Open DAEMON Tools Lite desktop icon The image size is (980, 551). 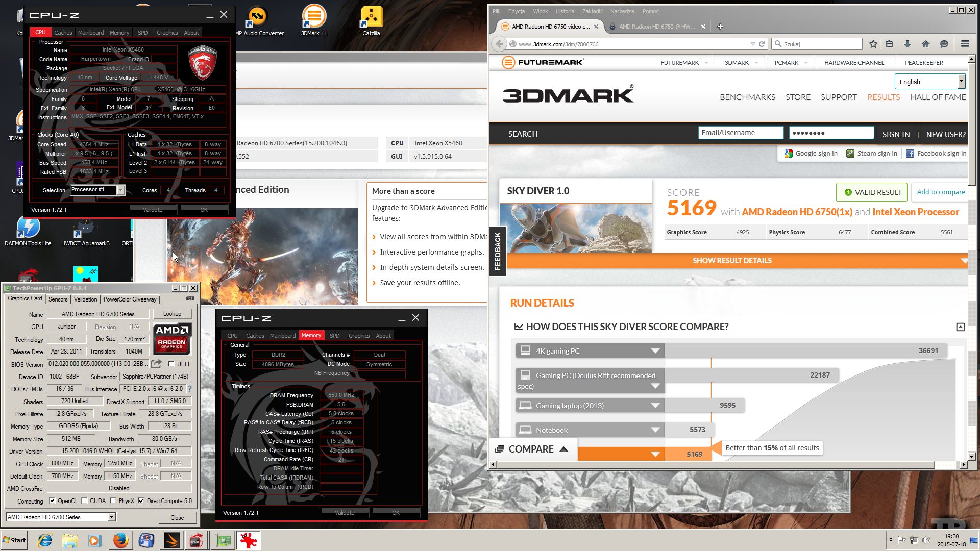pyautogui.click(x=28, y=231)
